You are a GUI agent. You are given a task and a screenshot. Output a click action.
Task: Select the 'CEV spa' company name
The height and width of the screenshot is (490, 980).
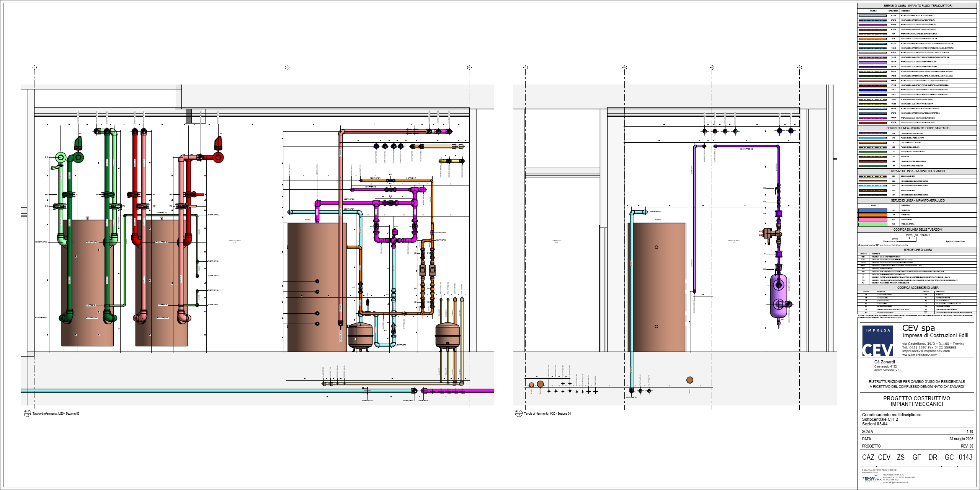tap(918, 328)
